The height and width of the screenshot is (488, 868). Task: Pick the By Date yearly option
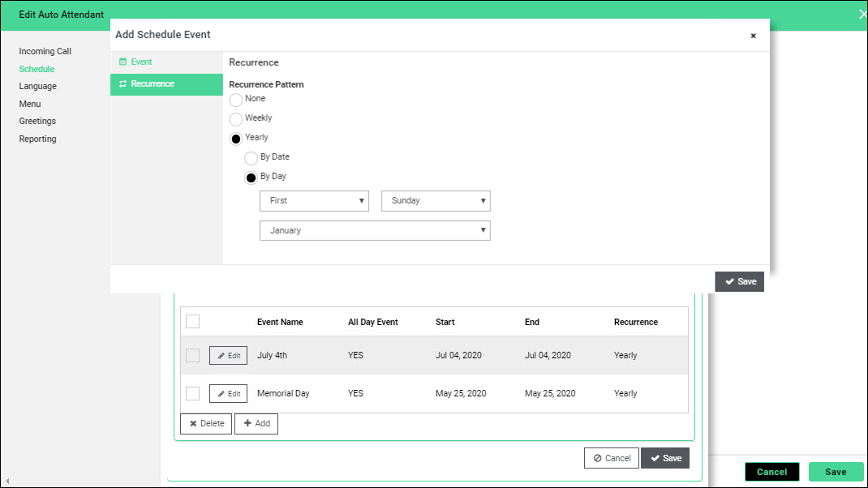pos(251,158)
